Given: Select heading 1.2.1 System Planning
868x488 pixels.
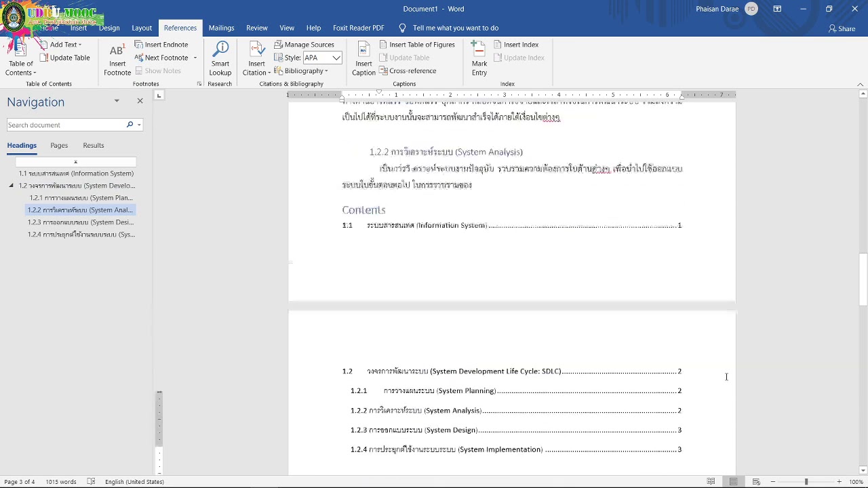Looking at the screenshot, I should (81, 198).
